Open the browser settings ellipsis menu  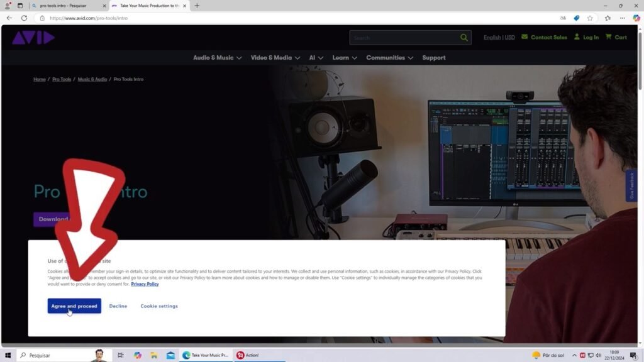coord(622,18)
